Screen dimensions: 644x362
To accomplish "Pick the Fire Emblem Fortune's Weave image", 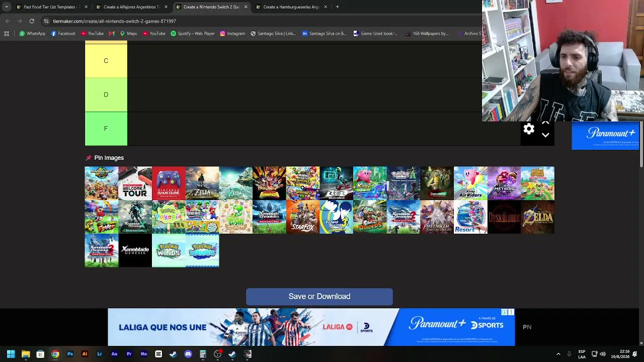I will tap(437, 217).
